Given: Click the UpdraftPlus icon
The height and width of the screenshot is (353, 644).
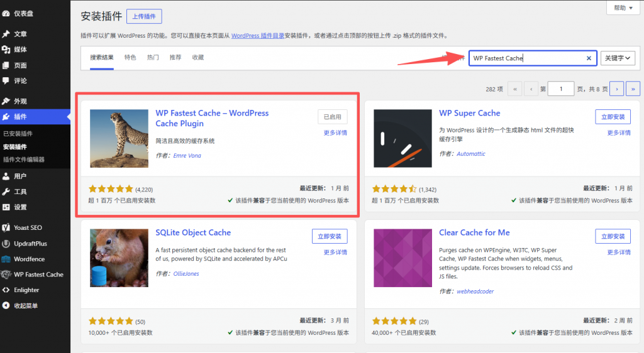Looking at the screenshot, I should tap(6, 244).
